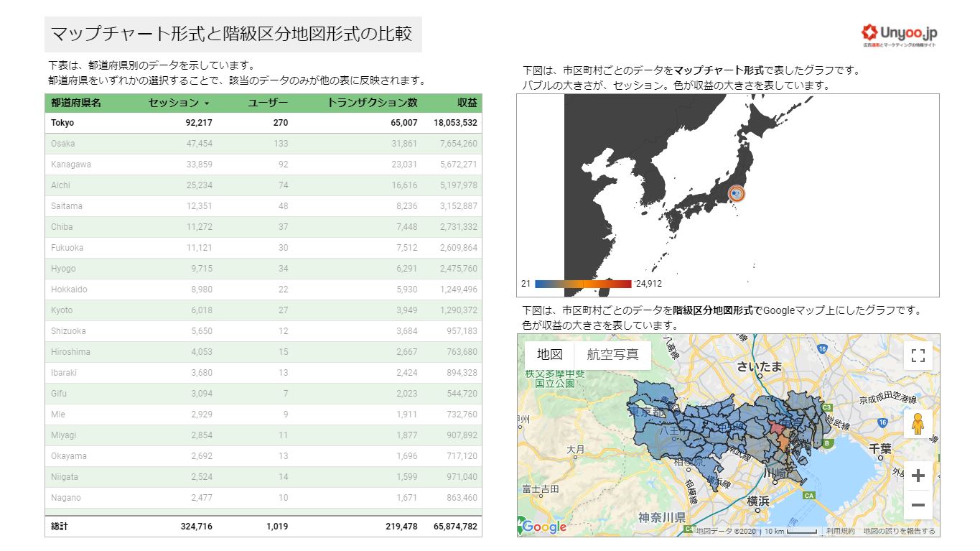
Task: Select the Nagano row
Action: click(x=263, y=498)
